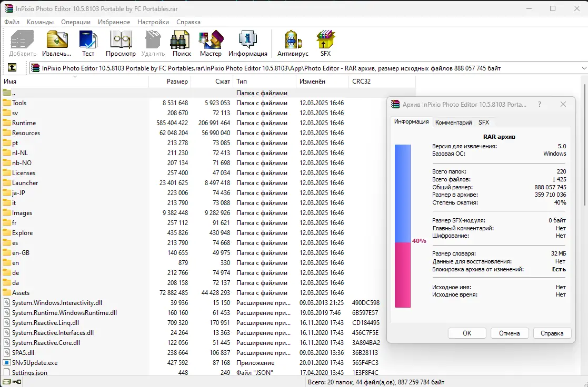Open the Файл menu
Viewport: 588px width, 387px height.
coord(12,22)
